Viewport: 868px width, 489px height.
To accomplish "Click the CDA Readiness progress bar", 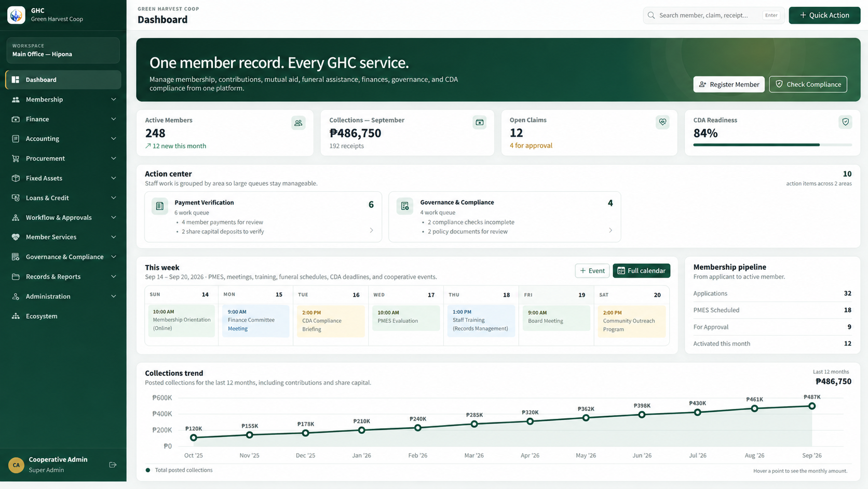I will click(772, 145).
